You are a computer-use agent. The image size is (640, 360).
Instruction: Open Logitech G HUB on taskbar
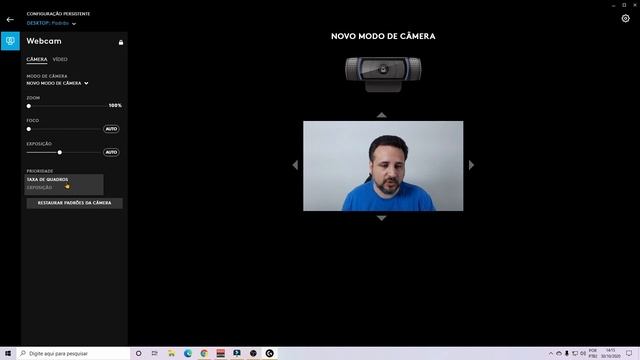[269, 353]
